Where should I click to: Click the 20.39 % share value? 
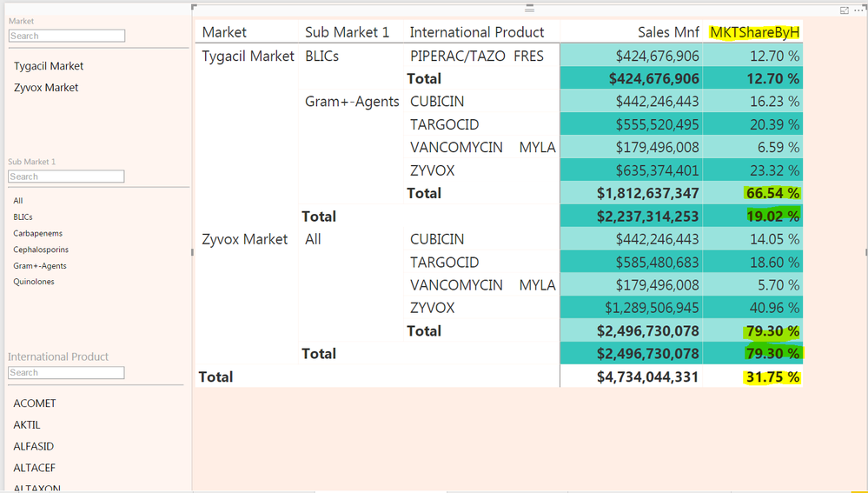click(774, 124)
